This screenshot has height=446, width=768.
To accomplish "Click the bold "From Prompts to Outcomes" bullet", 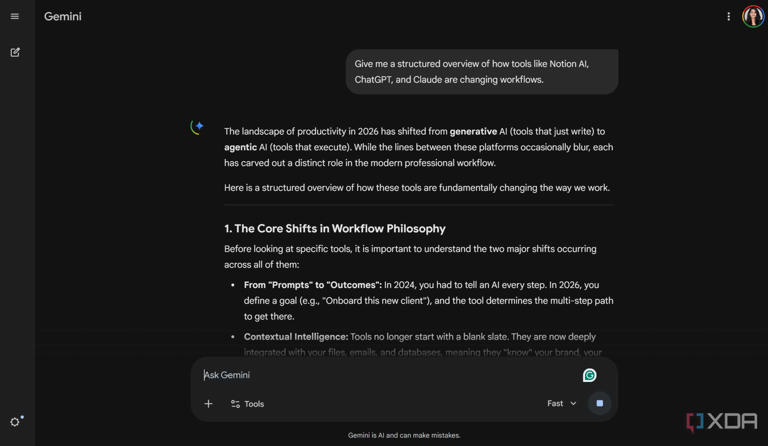I will coord(312,285).
